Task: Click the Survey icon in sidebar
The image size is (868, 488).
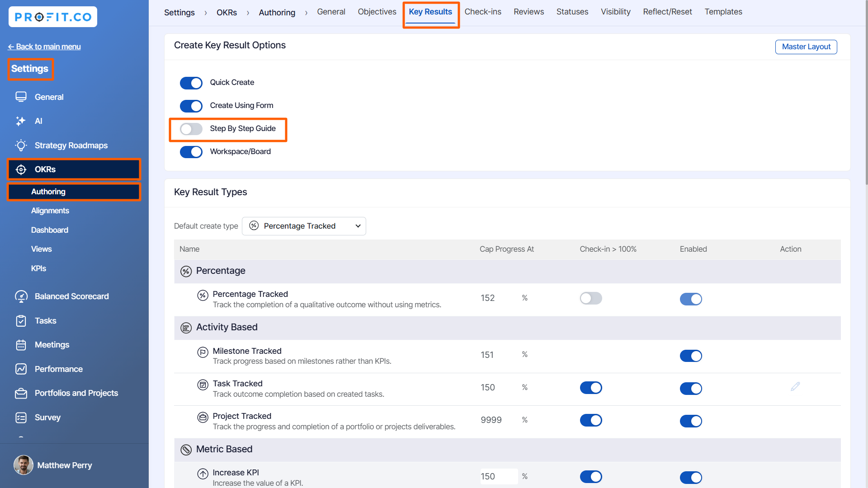Action: click(x=21, y=418)
